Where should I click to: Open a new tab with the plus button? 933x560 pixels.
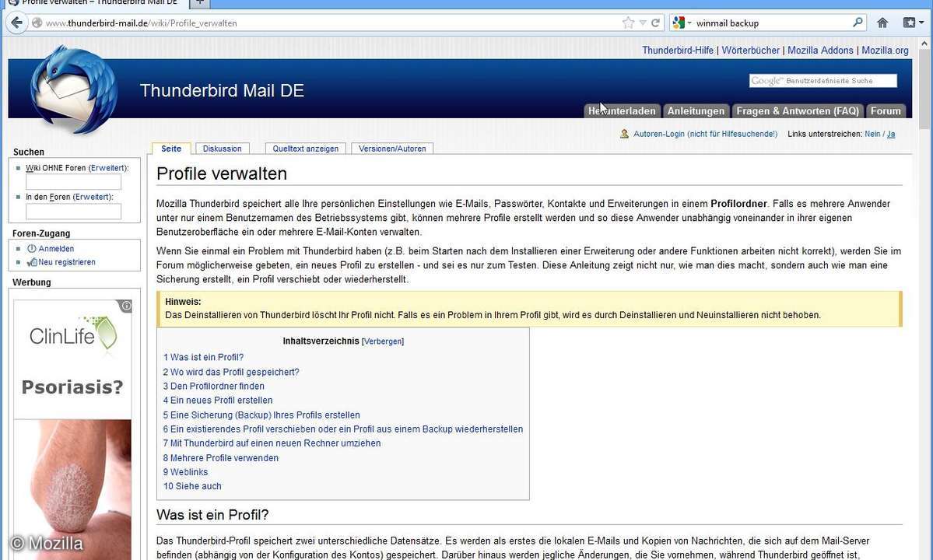tap(200, 2)
